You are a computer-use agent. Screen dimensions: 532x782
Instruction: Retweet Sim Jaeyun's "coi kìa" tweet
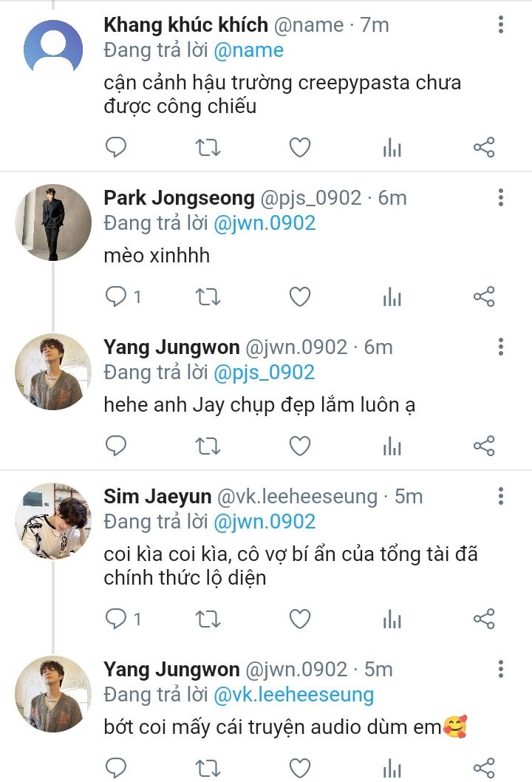tap(208, 619)
